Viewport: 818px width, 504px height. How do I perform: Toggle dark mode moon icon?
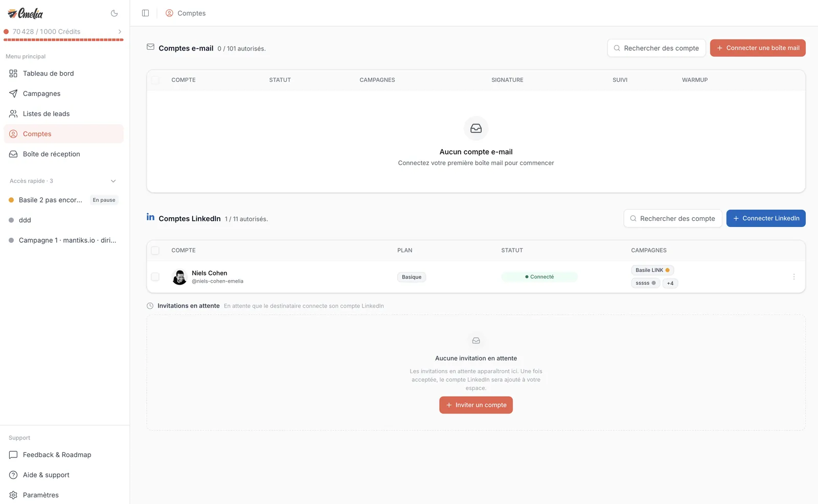(x=114, y=13)
